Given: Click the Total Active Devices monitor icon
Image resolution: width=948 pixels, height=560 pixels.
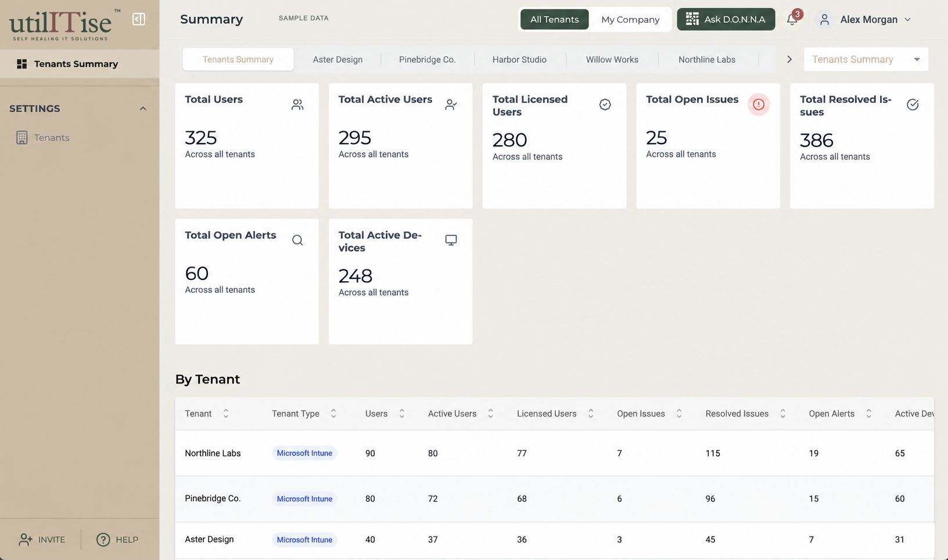Looking at the screenshot, I should pos(451,240).
